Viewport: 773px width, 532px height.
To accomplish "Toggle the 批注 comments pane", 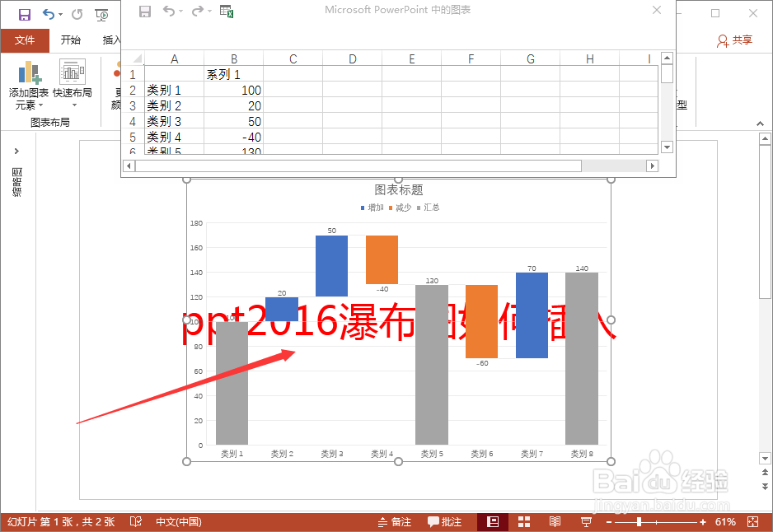I will point(444,521).
